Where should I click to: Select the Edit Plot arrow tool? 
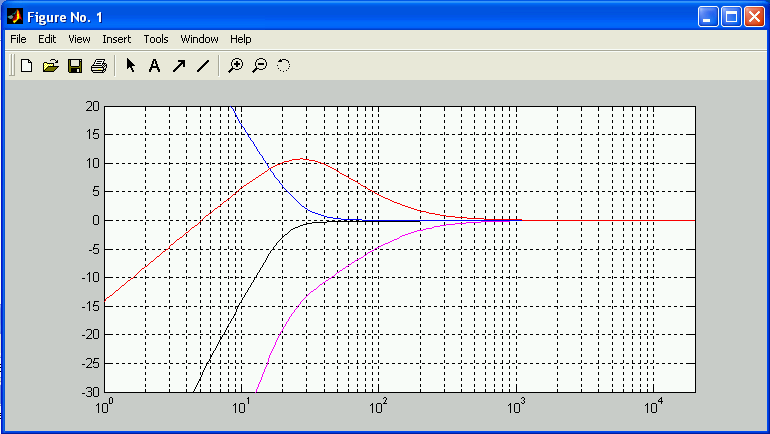click(x=131, y=65)
